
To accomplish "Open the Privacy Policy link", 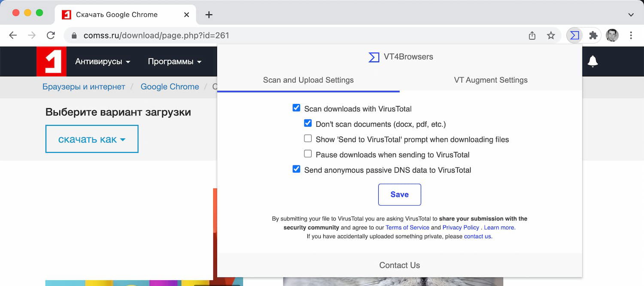I will click(x=461, y=228).
